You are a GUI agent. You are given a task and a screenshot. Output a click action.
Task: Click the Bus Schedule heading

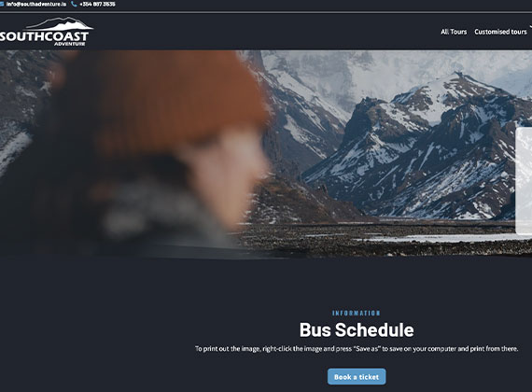point(357,329)
